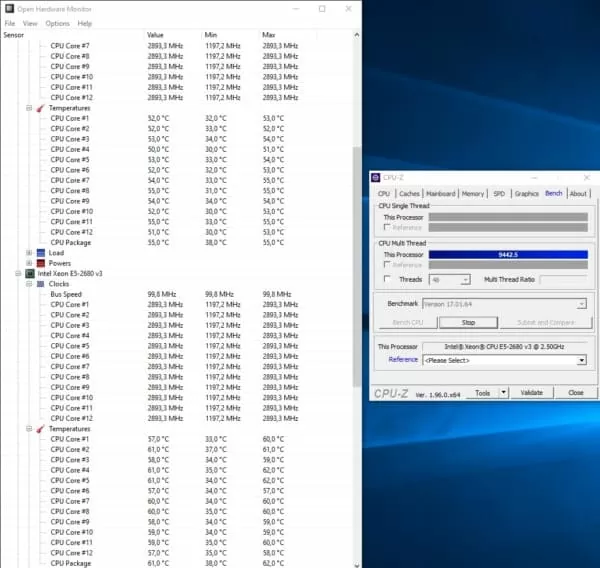This screenshot has height=568, width=600.
Task: Click the blue Load icon in the sensor tree
Action: (41, 253)
